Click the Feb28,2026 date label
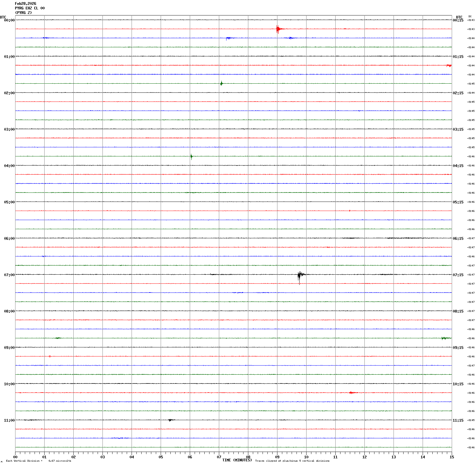476x465 pixels. click(25, 4)
